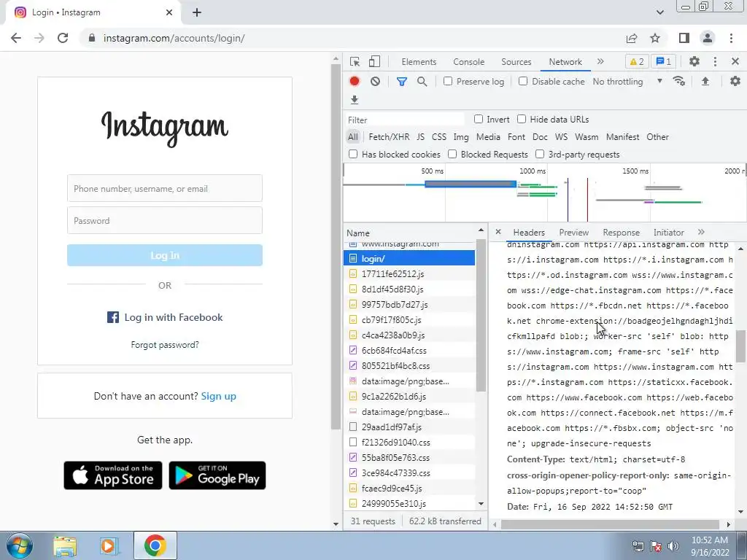This screenshot has width=747, height=560.
Task: Sort by Name column arrow
Action: point(481,230)
